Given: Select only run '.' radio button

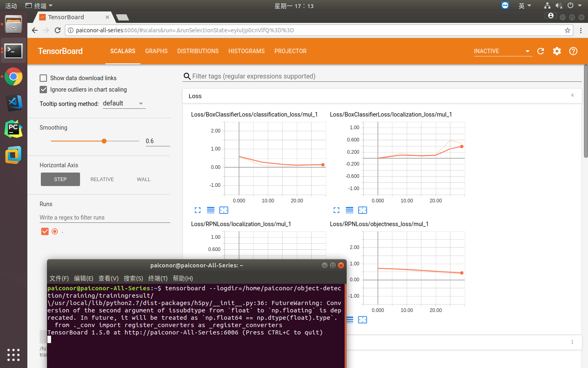Looking at the screenshot, I should 55,231.
